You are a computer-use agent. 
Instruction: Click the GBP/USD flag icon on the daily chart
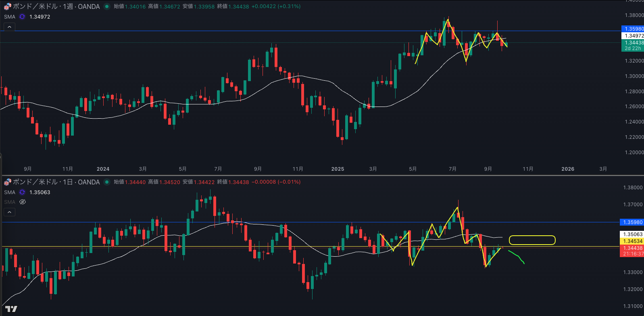pos(8,182)
